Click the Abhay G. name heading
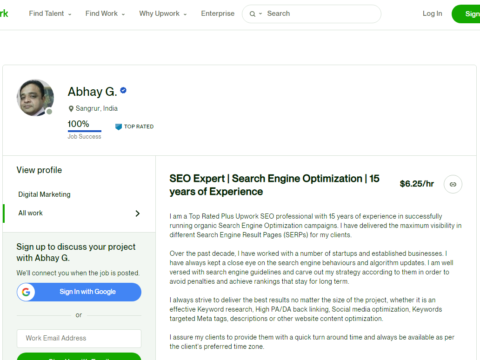This screenshot has height=360, width=480. (92, 92)
